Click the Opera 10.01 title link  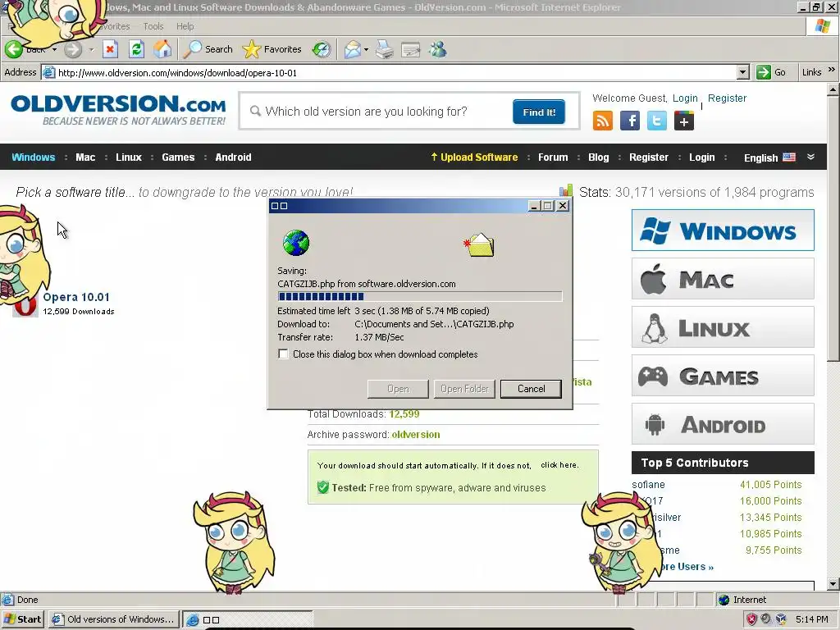[76, 297]
